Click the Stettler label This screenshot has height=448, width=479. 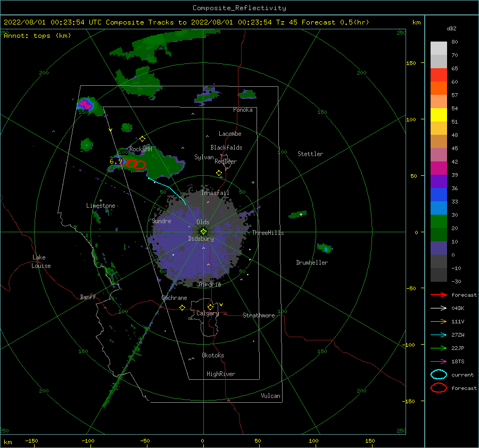[x=310, y=154]
